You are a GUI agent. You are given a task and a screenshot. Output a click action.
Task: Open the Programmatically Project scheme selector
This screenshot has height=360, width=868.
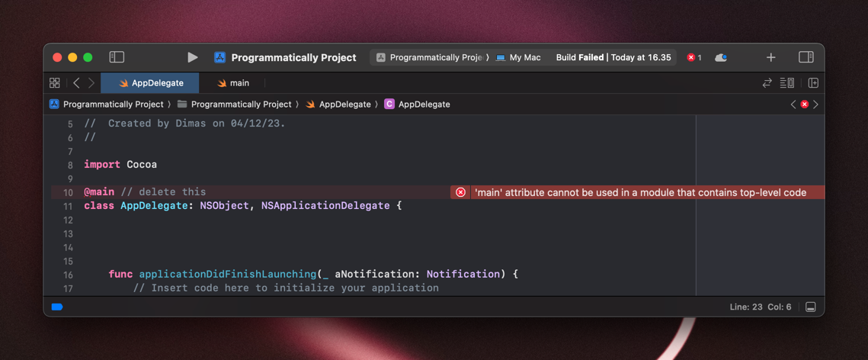click(x=429, y=57)
